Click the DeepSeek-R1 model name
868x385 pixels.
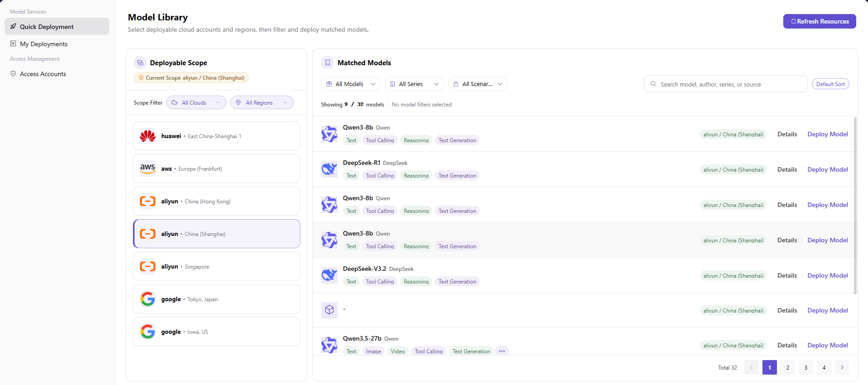[362, 163]
